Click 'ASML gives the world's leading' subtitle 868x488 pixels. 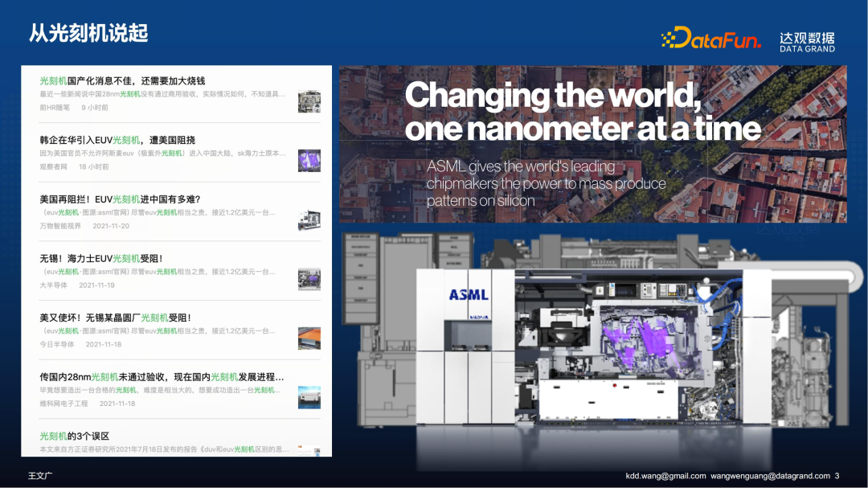[x=546, y=183]
